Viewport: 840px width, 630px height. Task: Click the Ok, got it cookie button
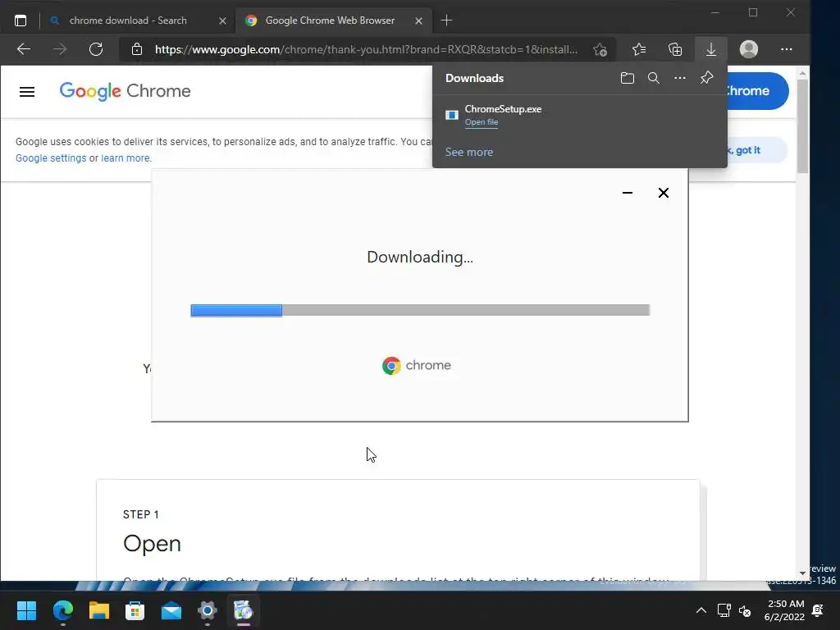pyautogui.click(x=758, y=150)
